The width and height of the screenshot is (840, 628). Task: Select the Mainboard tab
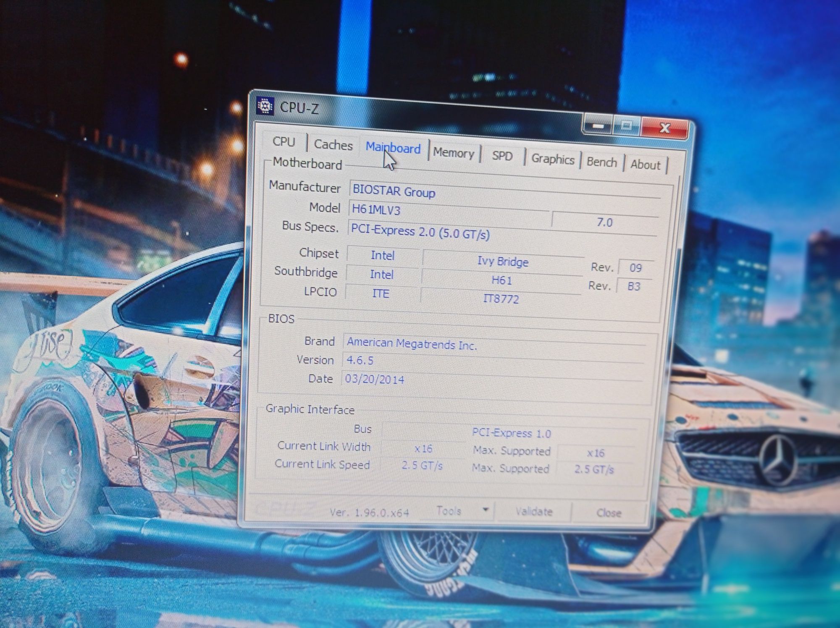pyautogui.click(x=393, y=148)
